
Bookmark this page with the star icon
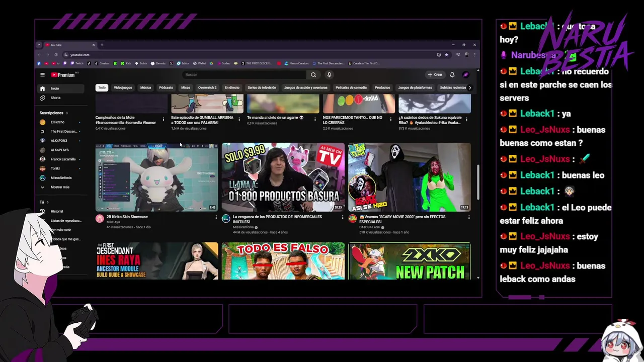tap(446, 55)
